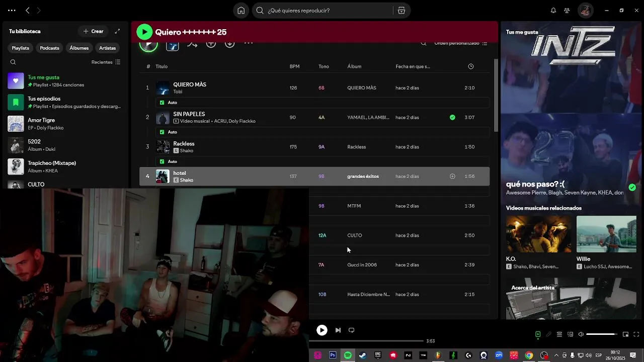
Task: Open the mini player
Action: (x=625, y=334)
